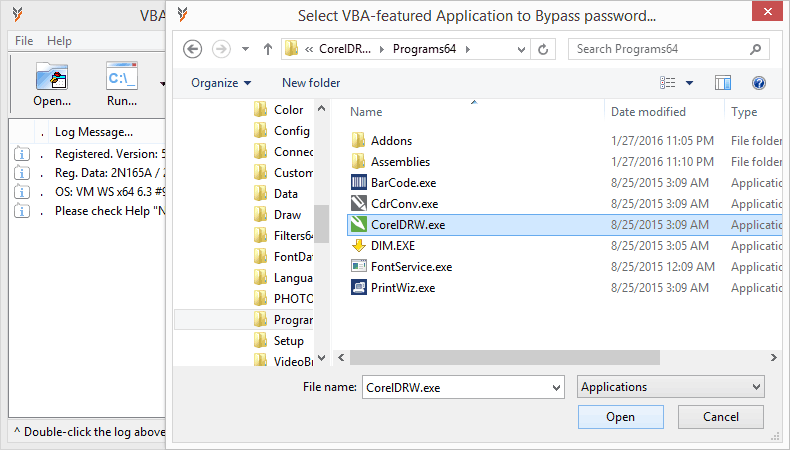Open the view options dropdown arrow
790x450 pixels.
(689, 83)
